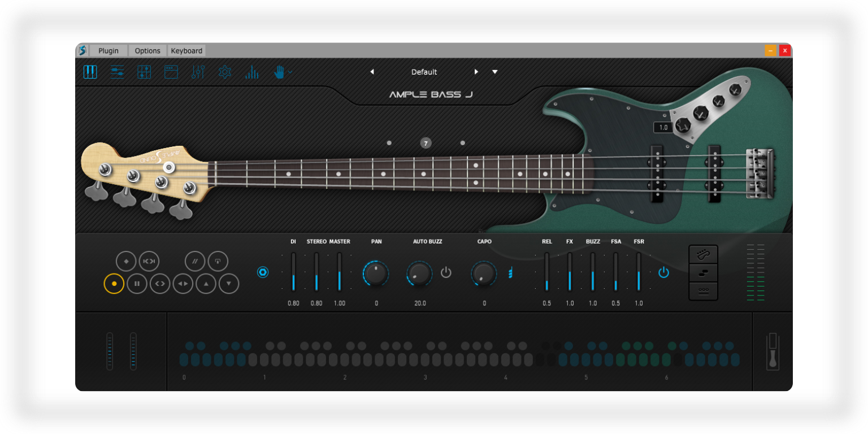The height and width of the screenshot is (434, 868).
Task: Select the grid tab-player icon in toolbar
Action: coord(144,72)
